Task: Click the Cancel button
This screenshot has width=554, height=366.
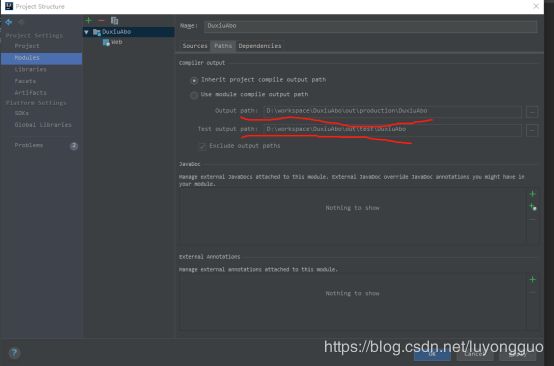Action: (x=474, y=354)
